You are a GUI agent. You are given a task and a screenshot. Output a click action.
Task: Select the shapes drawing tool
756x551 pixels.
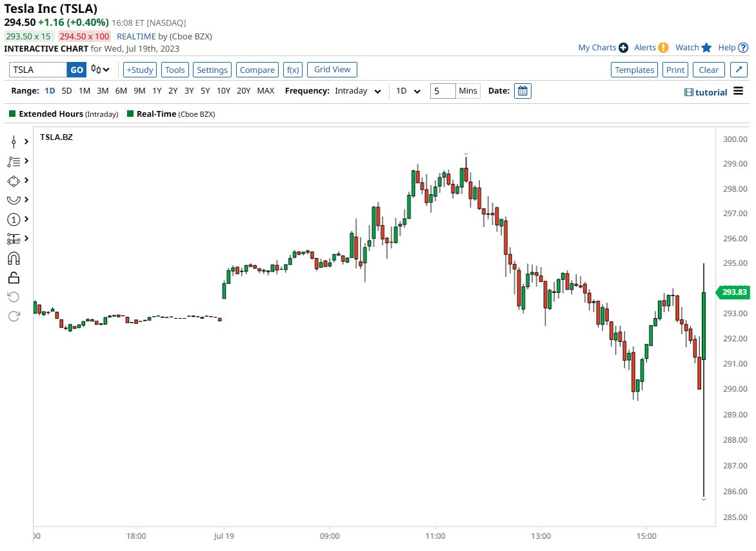coord(14,181)
